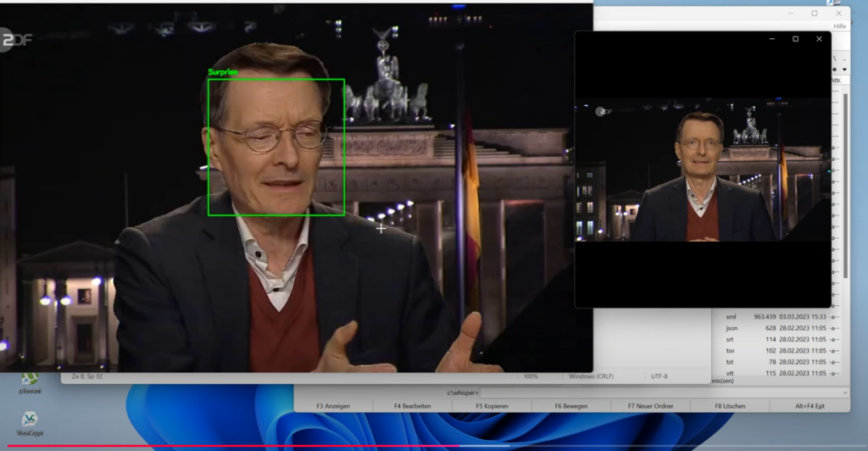Click F4 Bearbeiten button

413,406
